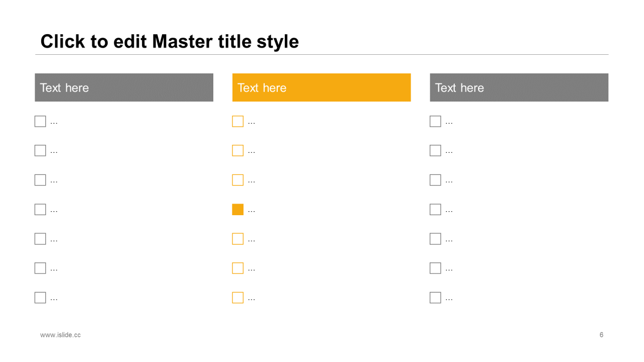Toggle the last checkbox in the left column
Screen dimensions: 644x362
[40, 298]
